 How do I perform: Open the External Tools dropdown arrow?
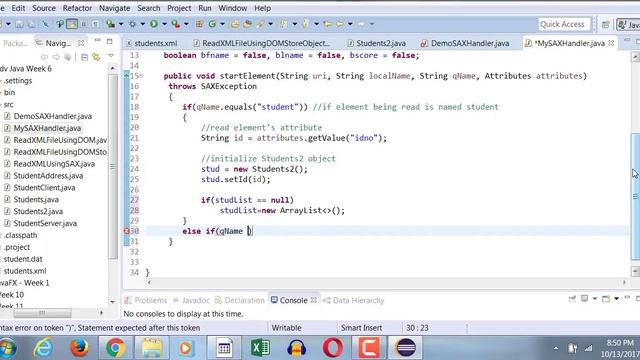click(x=186, y=24)
